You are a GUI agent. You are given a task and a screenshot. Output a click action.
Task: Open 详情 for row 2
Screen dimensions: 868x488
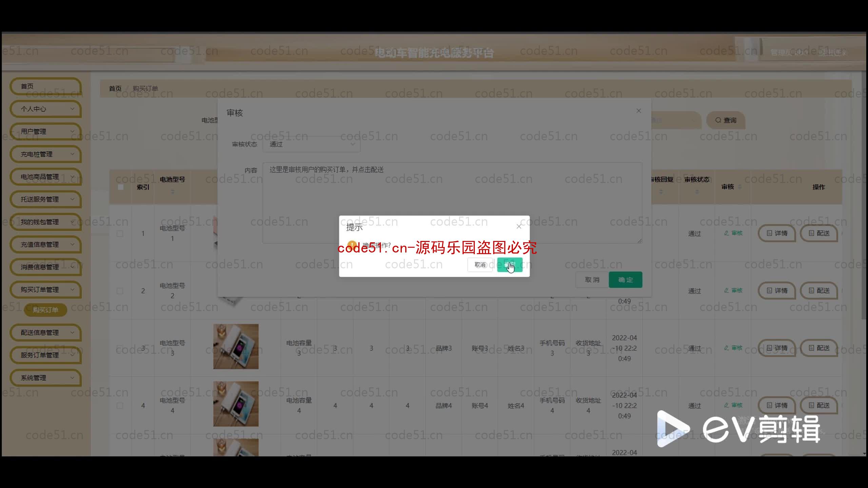pos(777,291)
